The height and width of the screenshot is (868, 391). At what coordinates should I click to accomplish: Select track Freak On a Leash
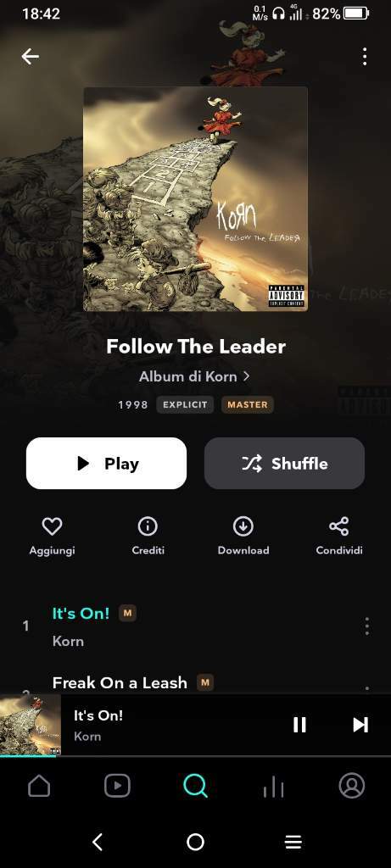click(120, 682)
